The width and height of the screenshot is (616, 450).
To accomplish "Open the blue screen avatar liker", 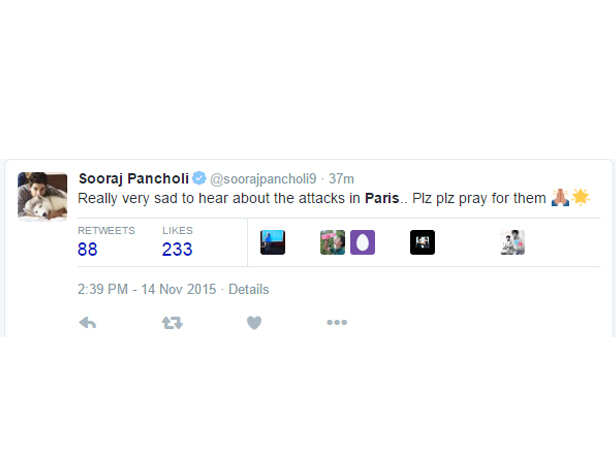I will pyautogui.click(x=273, y=242).
